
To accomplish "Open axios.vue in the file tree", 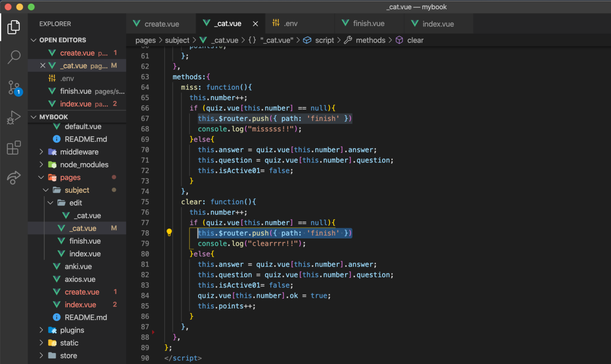I will [x=77, y=279].
